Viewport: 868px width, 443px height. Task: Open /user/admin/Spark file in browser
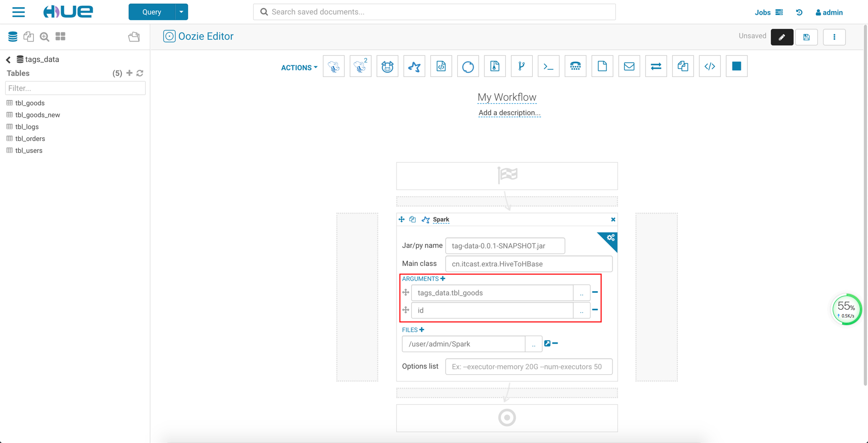pos(547,343)
